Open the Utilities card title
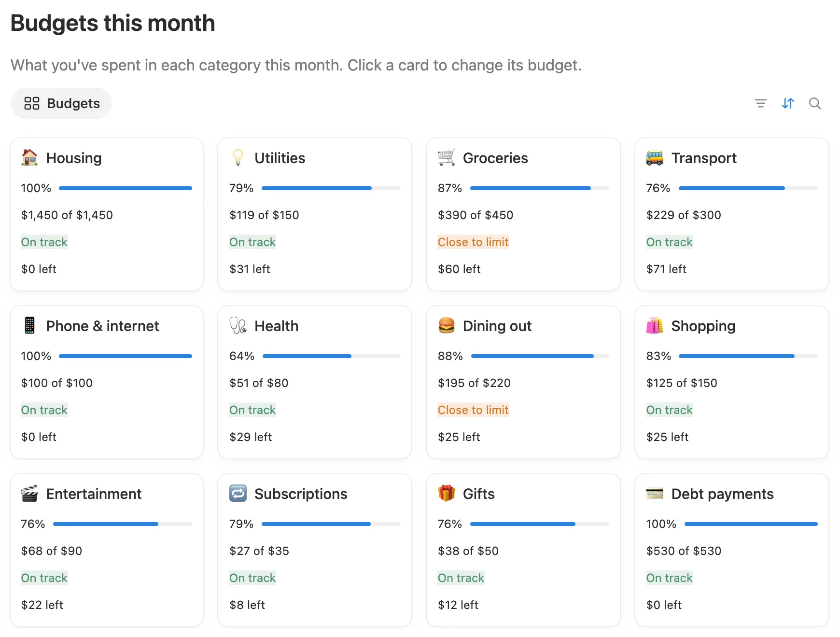Screen dimensions: 840x637 point(280,158)
